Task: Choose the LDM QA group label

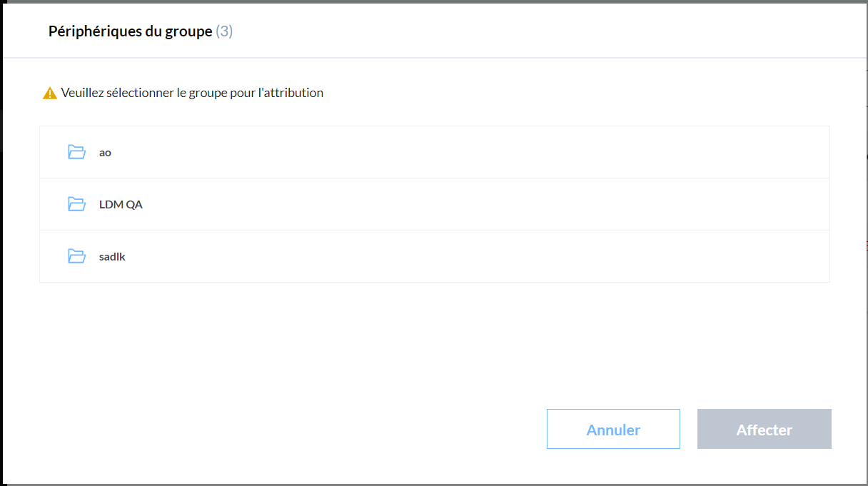Action: [121, 205]
